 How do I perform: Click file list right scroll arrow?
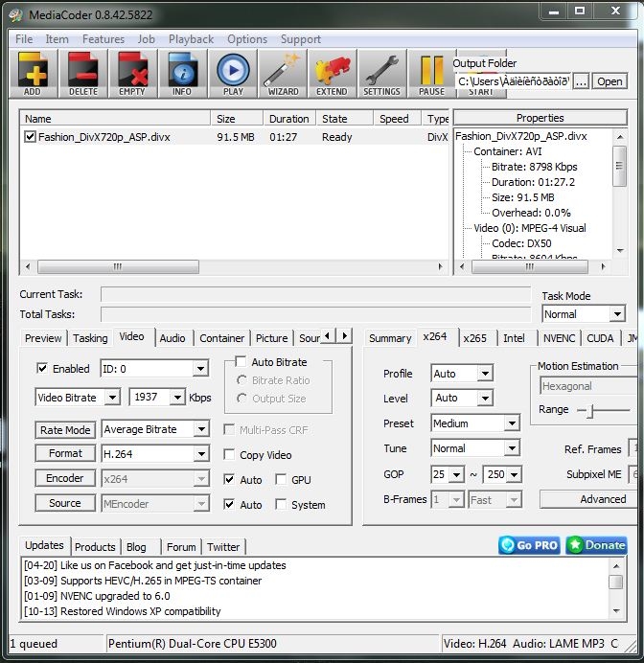[440, 266]
